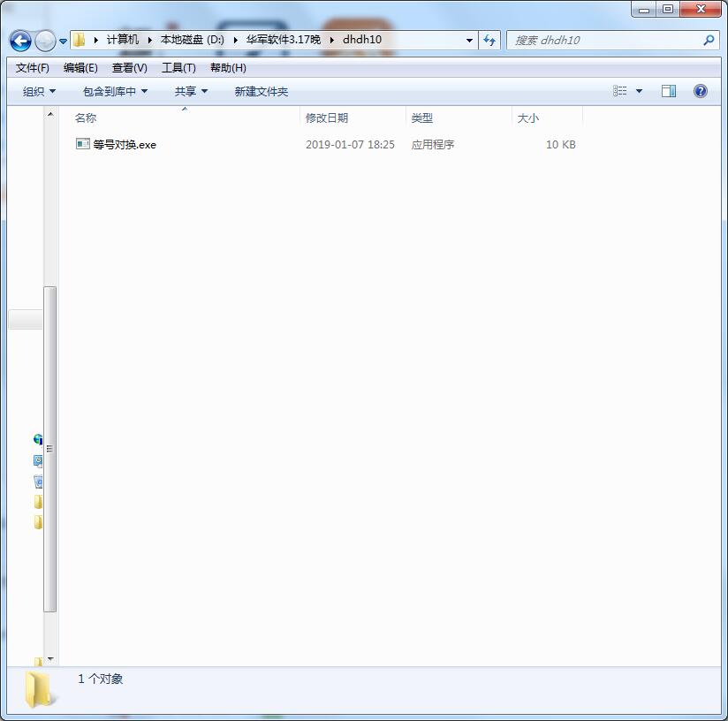Click navigation pane scroll up arrow
Viewport: 728px width, 721px height.
(50, 114)
